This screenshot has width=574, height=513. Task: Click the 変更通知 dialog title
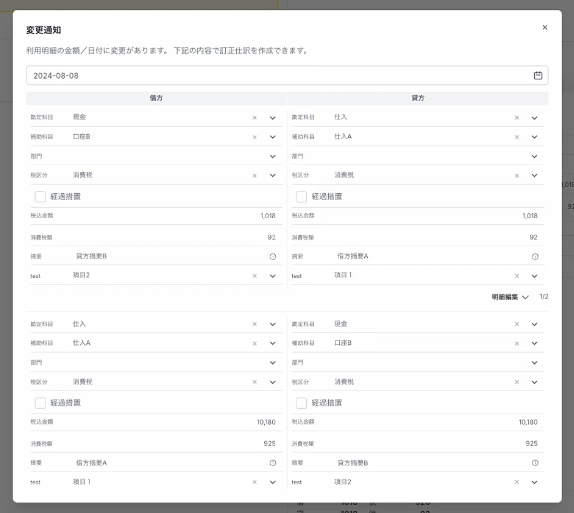pos(44,30)
